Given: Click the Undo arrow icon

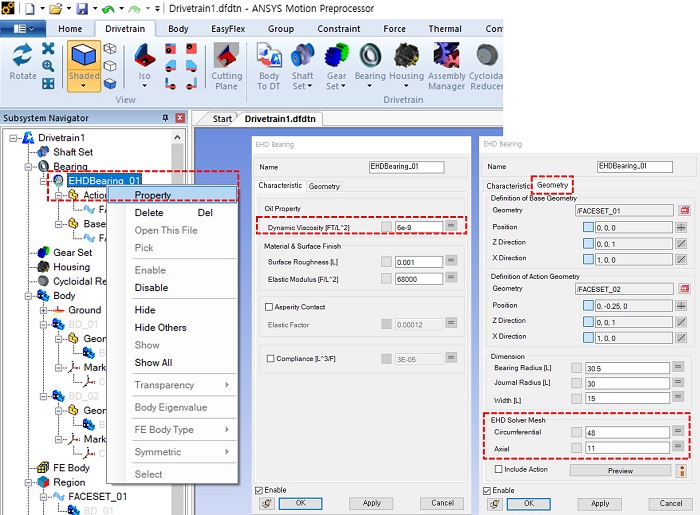Looking at the screenshot, I should [x=108, y=8].
